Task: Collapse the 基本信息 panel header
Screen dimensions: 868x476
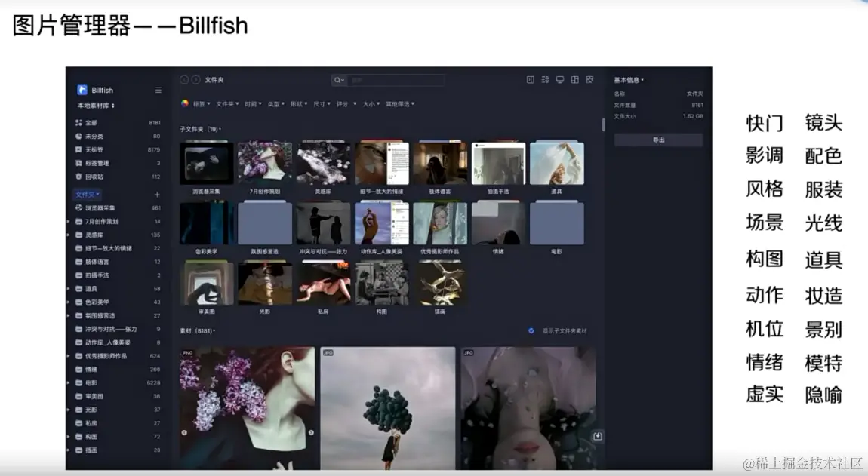Action: pos(629,80)
